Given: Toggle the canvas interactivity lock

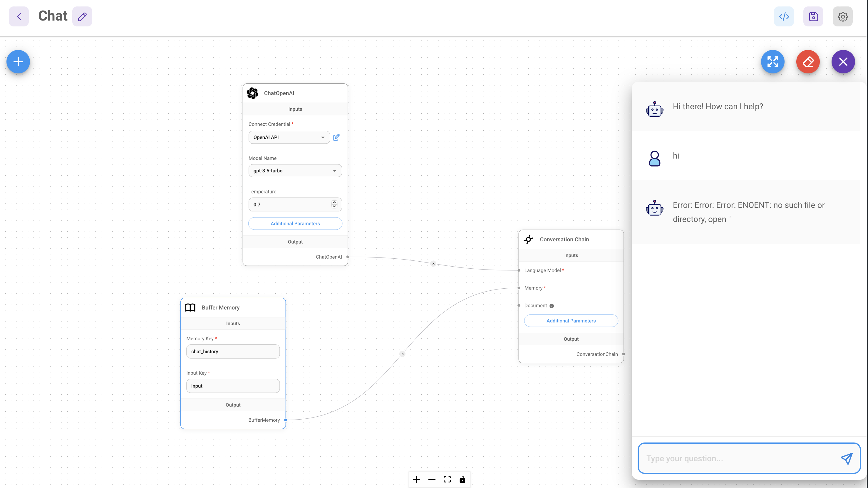Looking at the screenshot, I should point(462,479).
